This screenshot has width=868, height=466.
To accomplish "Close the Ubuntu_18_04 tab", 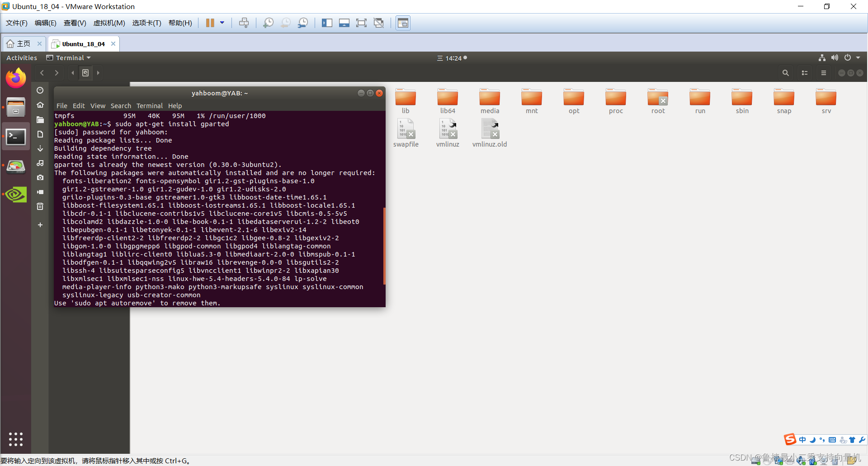I will pyautogui.click(x=113, y=44).
